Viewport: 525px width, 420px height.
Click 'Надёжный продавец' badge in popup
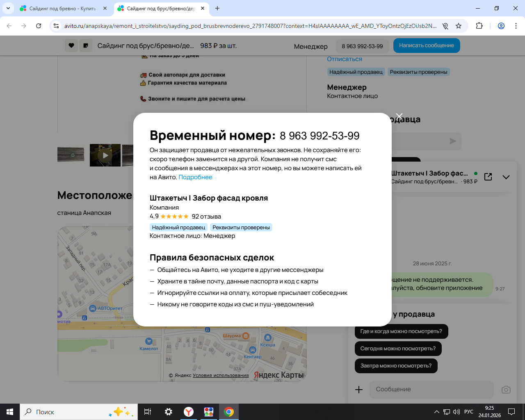tap(178, 227)
